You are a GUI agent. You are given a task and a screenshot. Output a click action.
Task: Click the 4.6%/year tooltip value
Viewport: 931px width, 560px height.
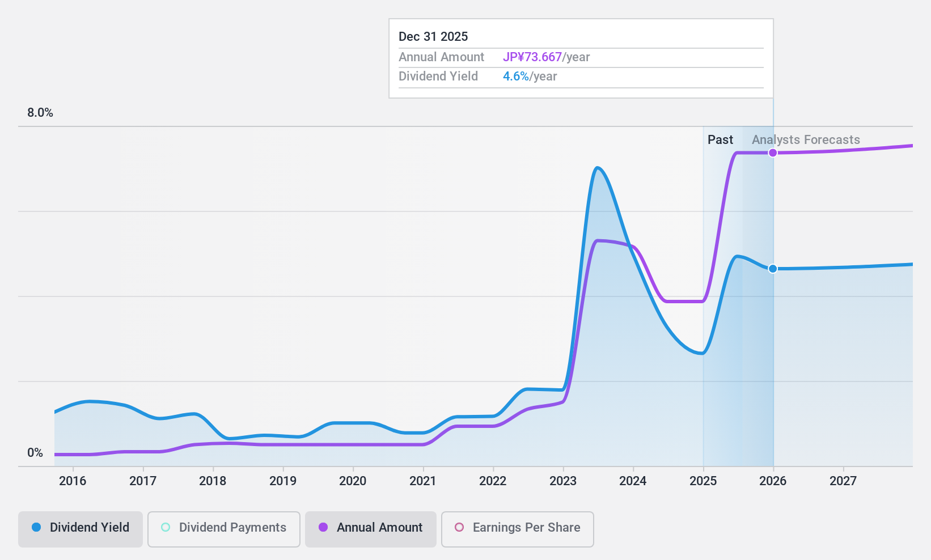point(530,77)
